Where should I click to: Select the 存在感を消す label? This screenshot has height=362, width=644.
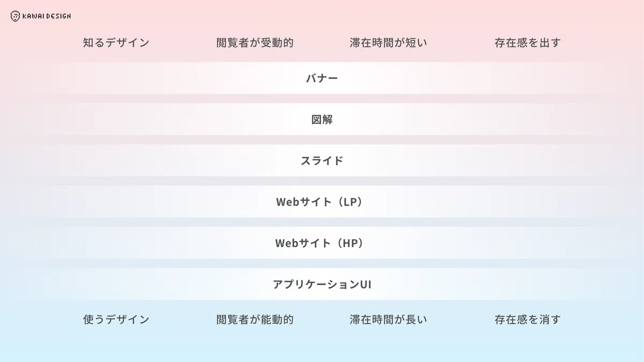point(528,320)
